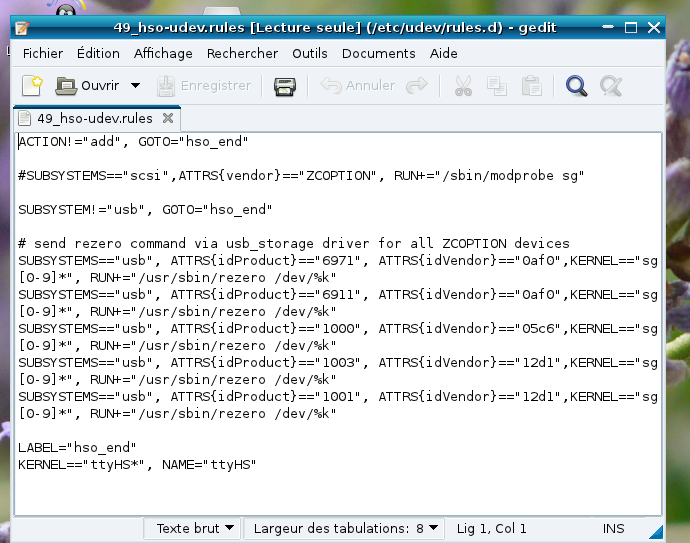Open the Fichier menu

(43, 53)
